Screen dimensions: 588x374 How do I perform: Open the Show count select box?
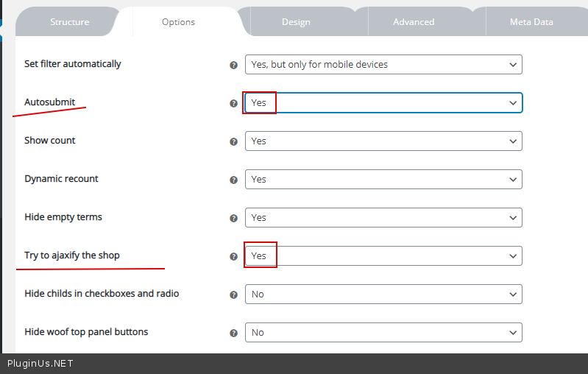coord(383,141)
